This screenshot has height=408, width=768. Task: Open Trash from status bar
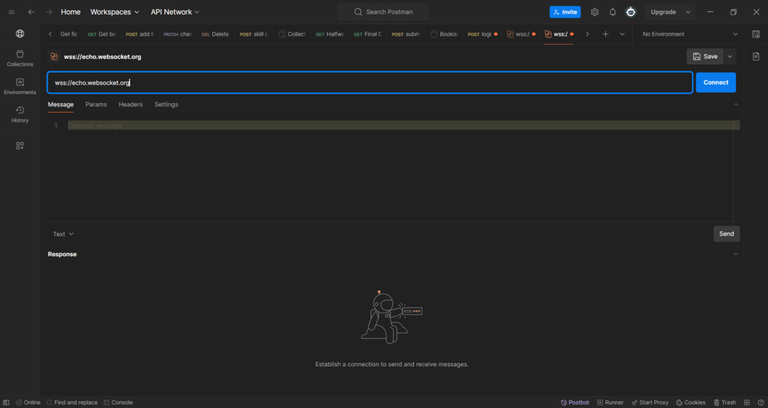pos(724,403)
